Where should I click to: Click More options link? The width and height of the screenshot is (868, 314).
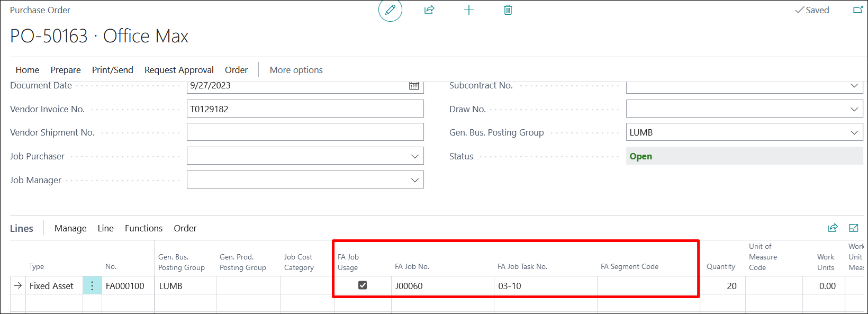pyautogui.click(x=296, y=70)
